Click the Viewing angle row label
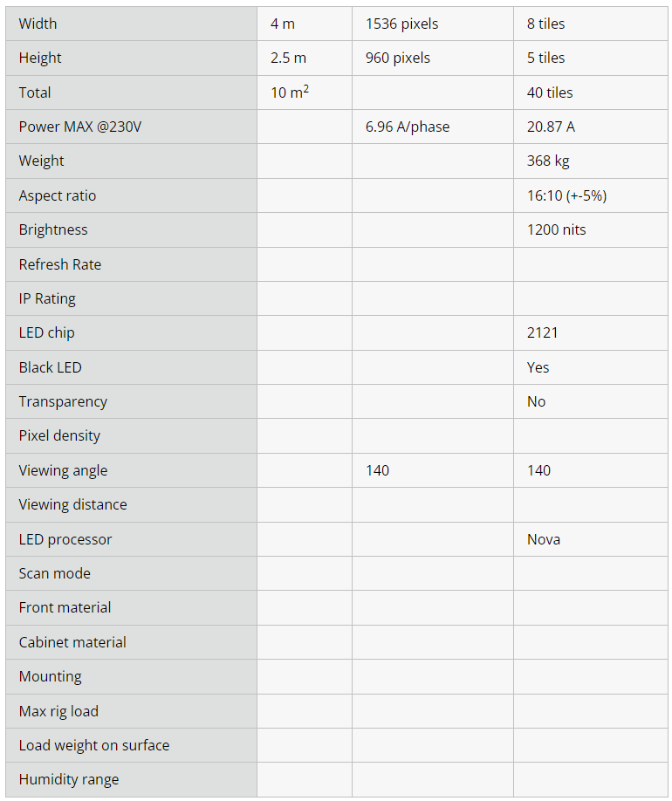This screenshot has height=801, width=672. point(63,470)
